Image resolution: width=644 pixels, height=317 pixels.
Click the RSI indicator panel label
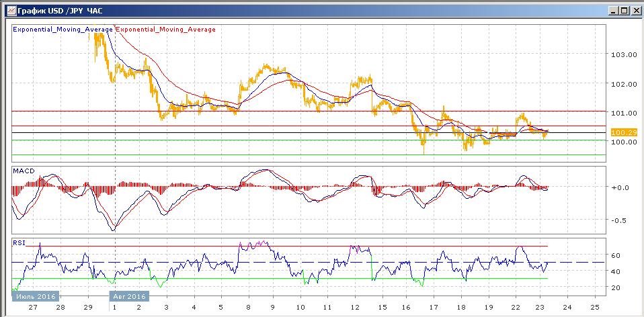point(19,242)
